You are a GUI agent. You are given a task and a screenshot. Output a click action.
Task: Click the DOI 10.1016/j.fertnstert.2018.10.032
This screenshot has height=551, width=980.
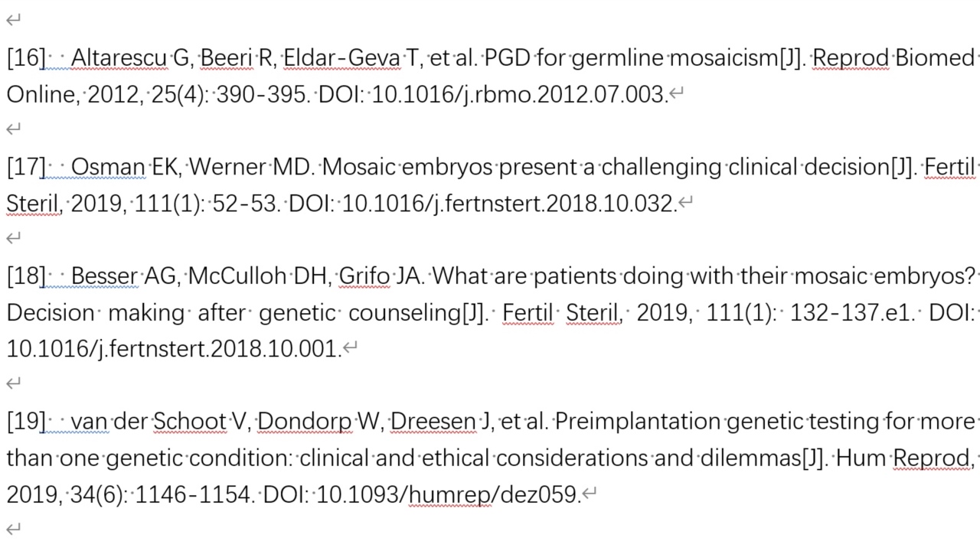click(509, 204)
